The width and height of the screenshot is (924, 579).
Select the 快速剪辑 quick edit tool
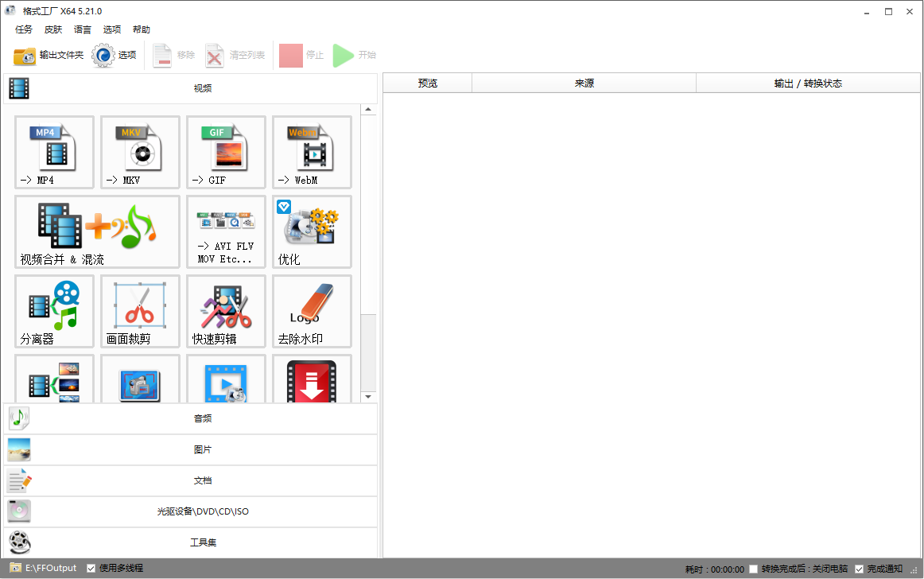pyautogui.click(x=226, y=311)
